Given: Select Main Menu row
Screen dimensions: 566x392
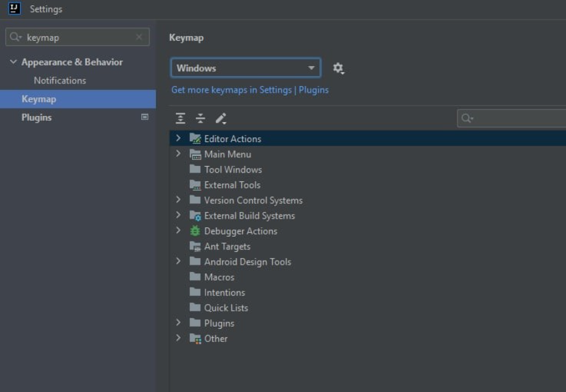Looking at the screenshot, I should 368,154.
